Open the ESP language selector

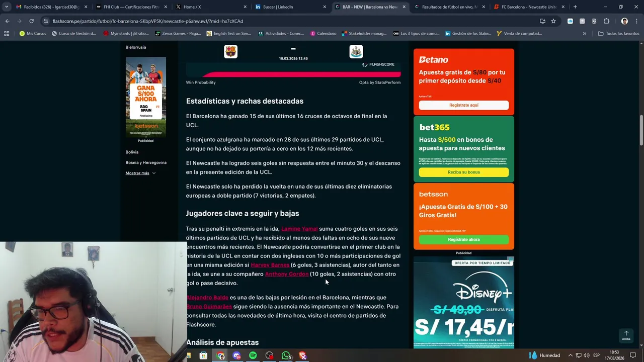(597, 355)
